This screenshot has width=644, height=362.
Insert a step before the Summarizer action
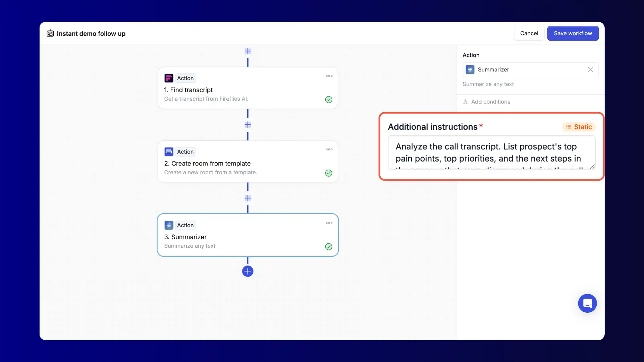click(x=248, y=198)
